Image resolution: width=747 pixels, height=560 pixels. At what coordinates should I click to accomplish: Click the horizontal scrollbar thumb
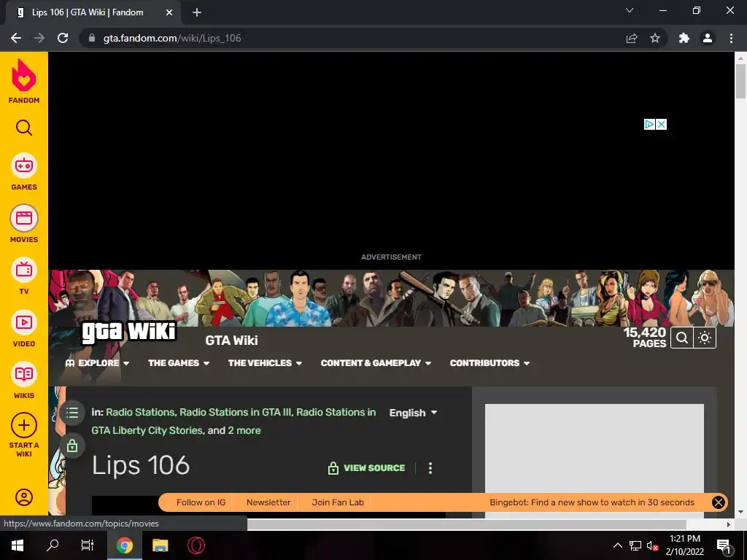[x=466, y=524]
